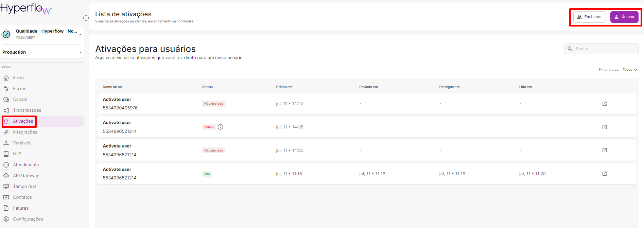Image resolution: width=644 pixels, height=228 pixels.
Task: Open the Tempo real page
Action: [x=24, y=187]
